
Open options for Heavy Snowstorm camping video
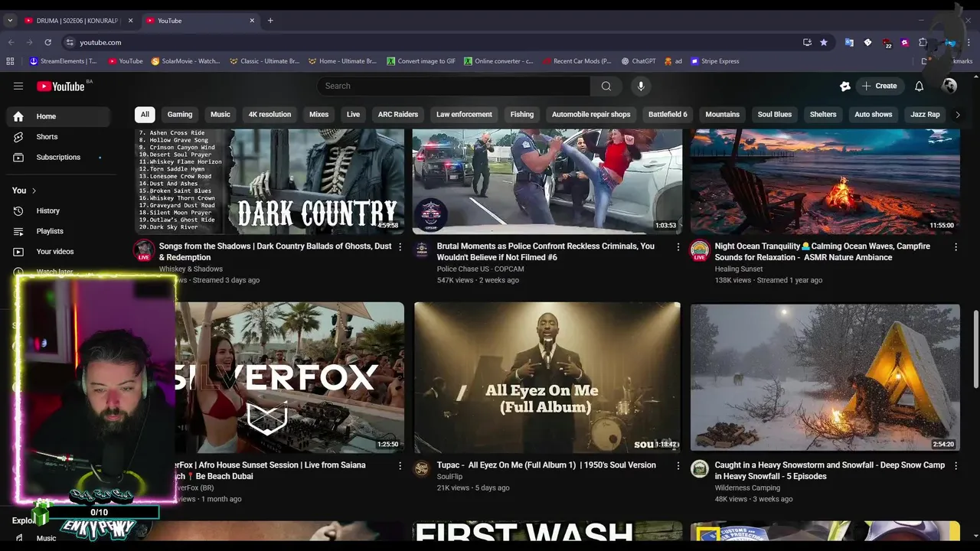955,465
